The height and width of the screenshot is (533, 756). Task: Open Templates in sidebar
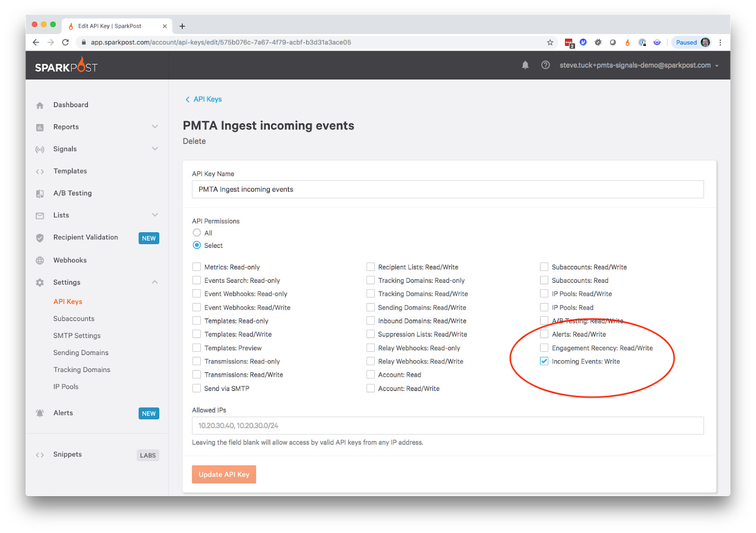[70, 171]
